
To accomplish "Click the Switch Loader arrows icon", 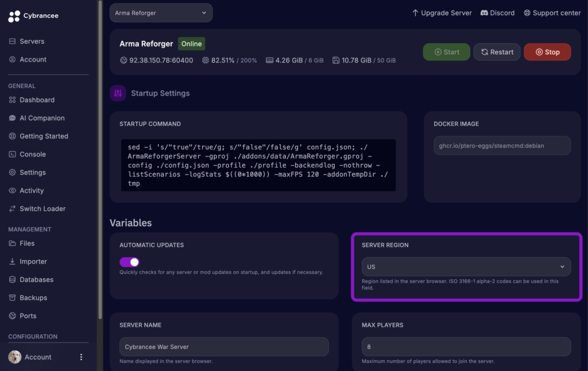I will tap(13, 208).
